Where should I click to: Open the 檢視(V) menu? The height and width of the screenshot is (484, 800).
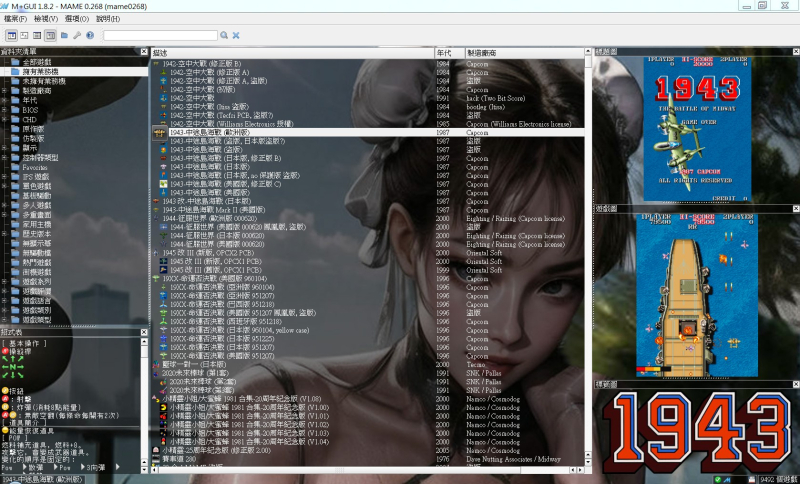point(46,19)
